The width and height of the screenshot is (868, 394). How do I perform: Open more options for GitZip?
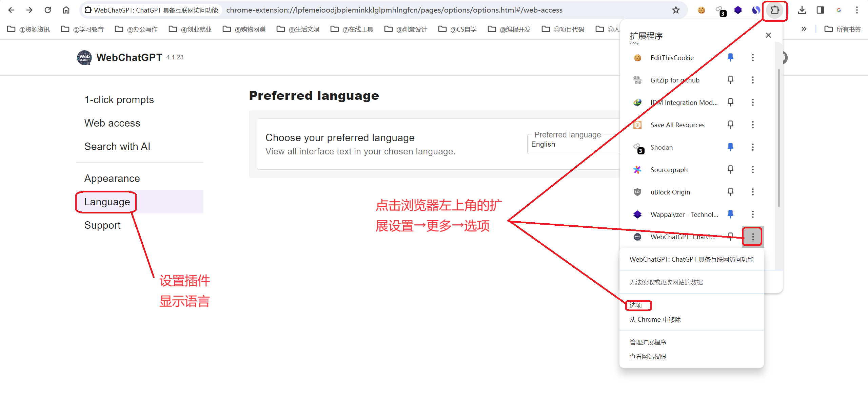tap(753, 80)
